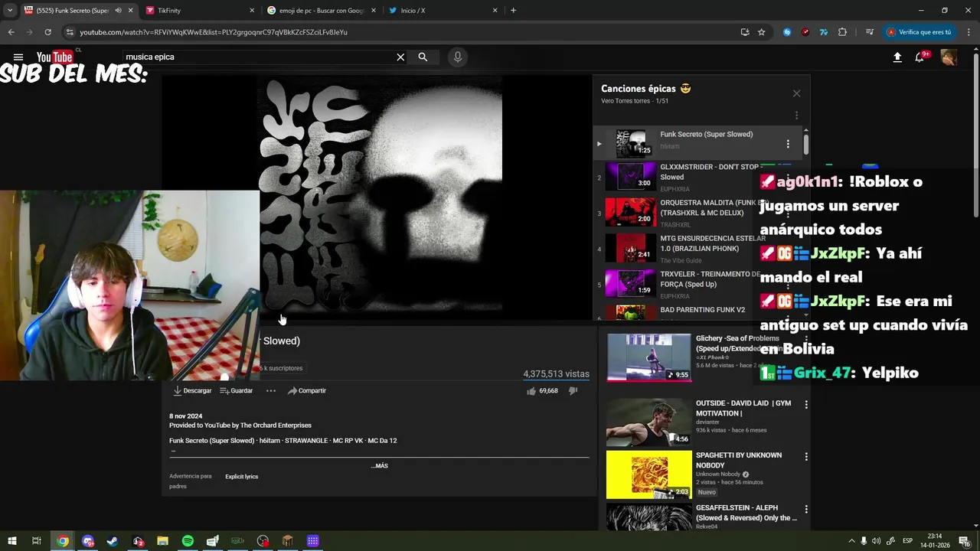Switch to 'emoji de pc' Google tab
Viewport: 980px width, 551px height.
click(320, 11)
